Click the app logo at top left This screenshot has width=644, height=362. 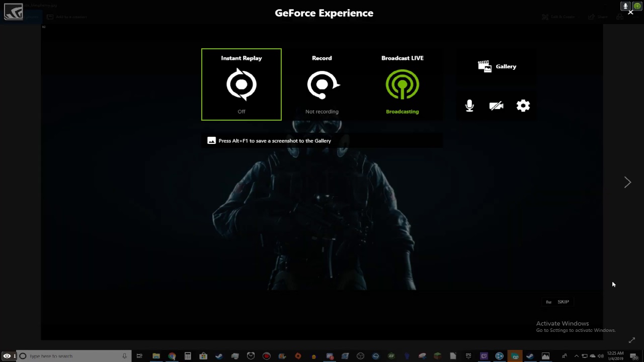point(13,12)
